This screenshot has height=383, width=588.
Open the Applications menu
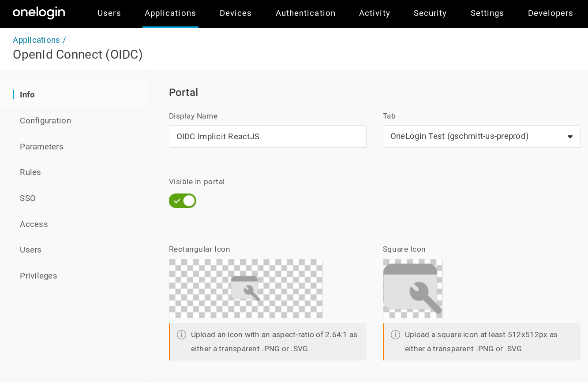pyautogui.click(x=170, y=13)
